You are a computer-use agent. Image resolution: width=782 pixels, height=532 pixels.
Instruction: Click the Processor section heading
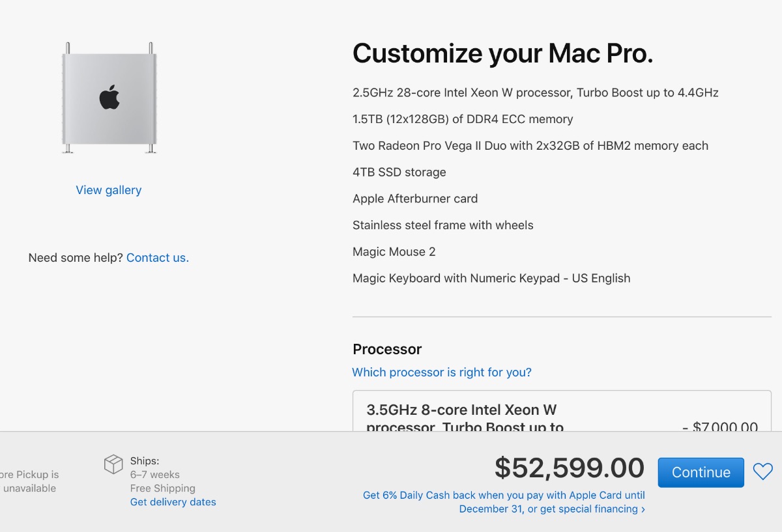coord(387,349)
